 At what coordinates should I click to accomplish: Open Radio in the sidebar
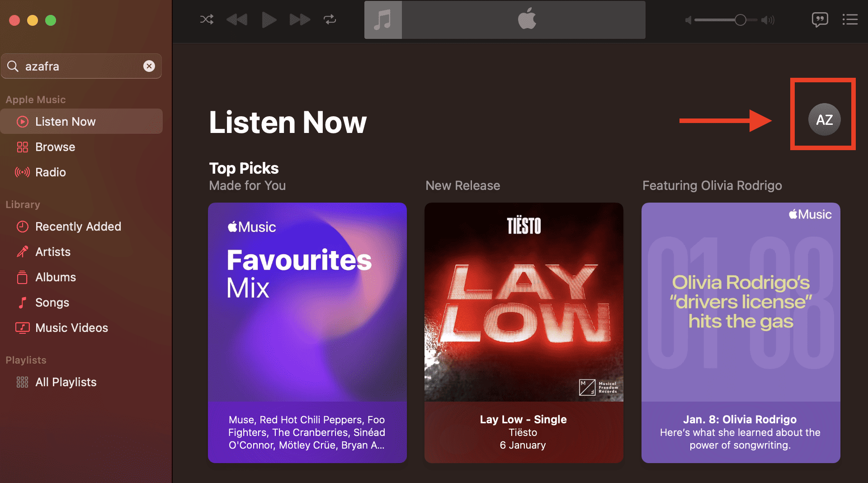(x=51, y=172)
